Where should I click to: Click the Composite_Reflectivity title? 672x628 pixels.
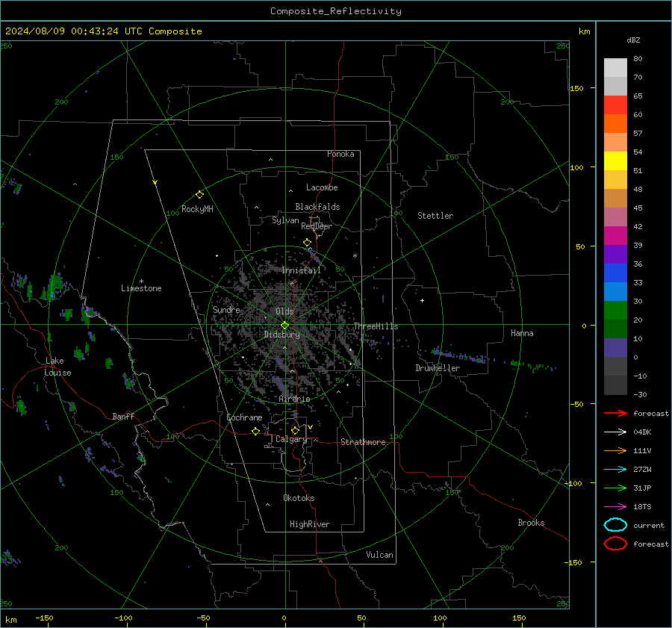click(336, 11)
